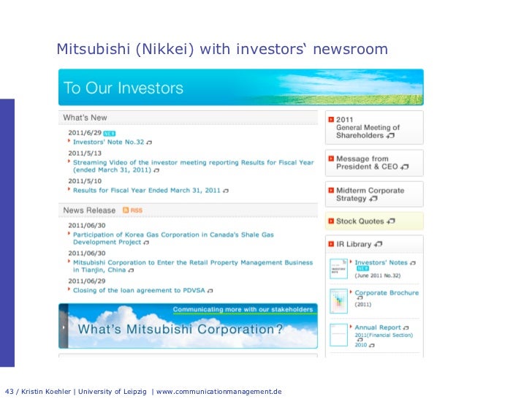This screenshot has width=532, height=399.
Task: Open the Annual Report link
Action: (x=378, y=327)
